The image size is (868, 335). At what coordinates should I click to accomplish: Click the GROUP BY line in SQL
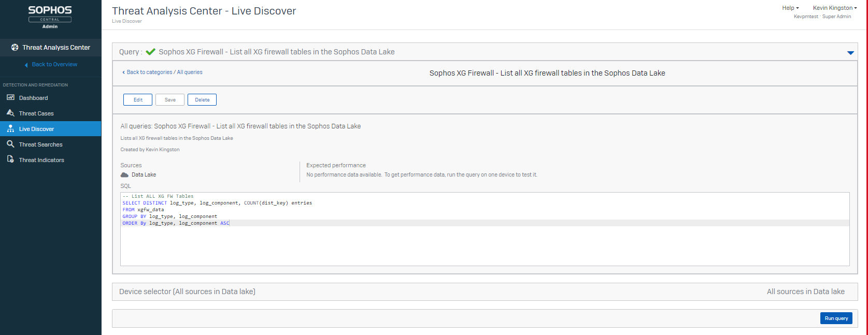(x=170, y=216)
